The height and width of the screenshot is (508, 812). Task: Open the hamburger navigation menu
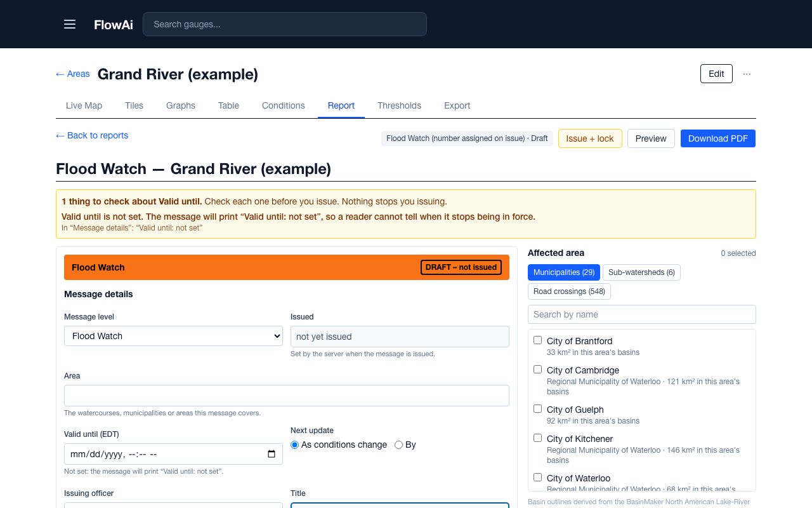pyautogui.click(x=70, y=24)
